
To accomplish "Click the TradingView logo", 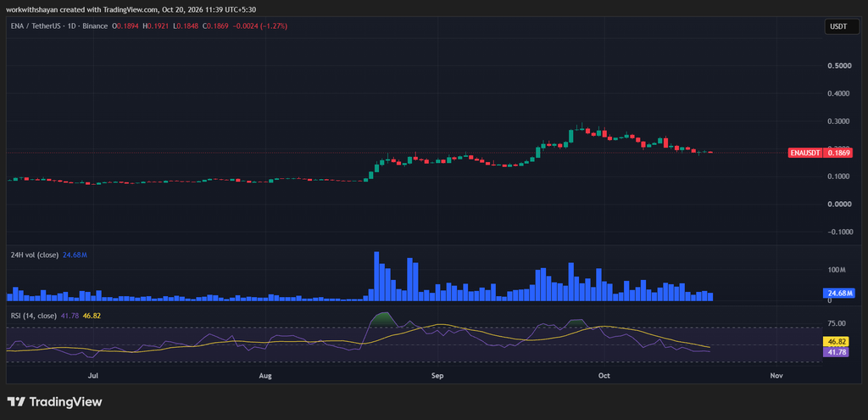I will tap(54, 401).
